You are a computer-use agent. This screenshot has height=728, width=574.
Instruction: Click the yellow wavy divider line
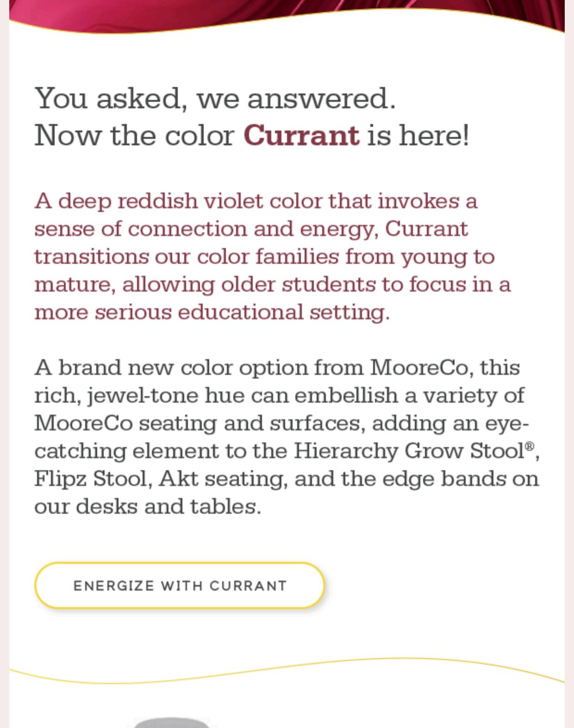click(287, 666)
